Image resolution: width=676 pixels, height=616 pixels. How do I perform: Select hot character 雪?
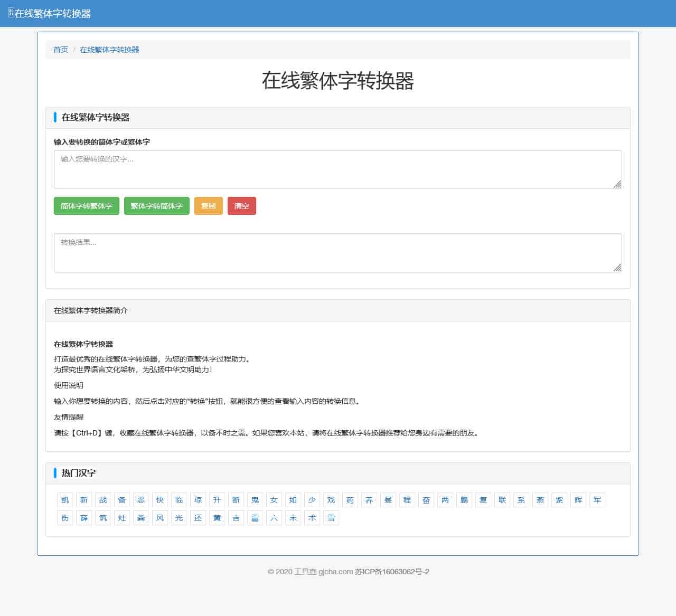tap(331, 518)
